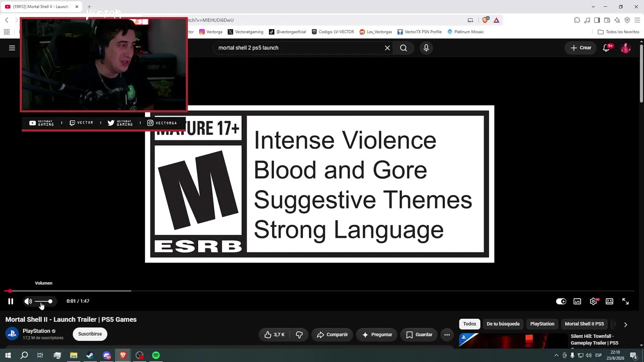Open player settings gear

[x=594, y=301]
